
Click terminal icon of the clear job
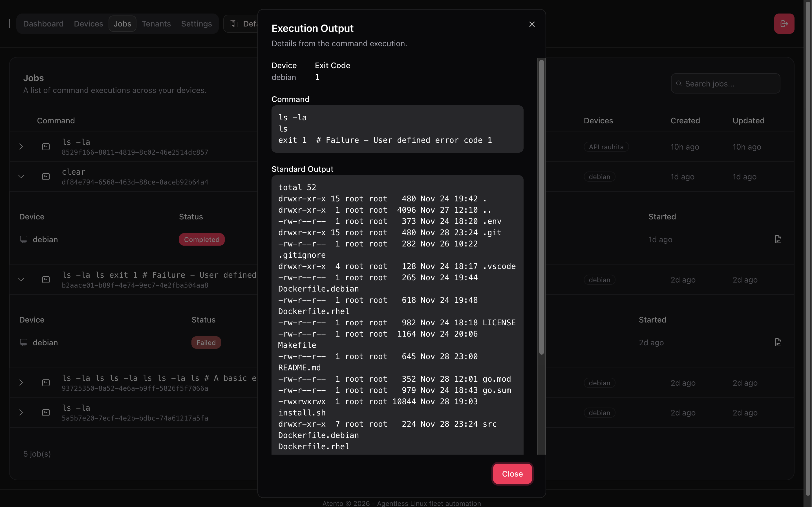coord(46,177)
